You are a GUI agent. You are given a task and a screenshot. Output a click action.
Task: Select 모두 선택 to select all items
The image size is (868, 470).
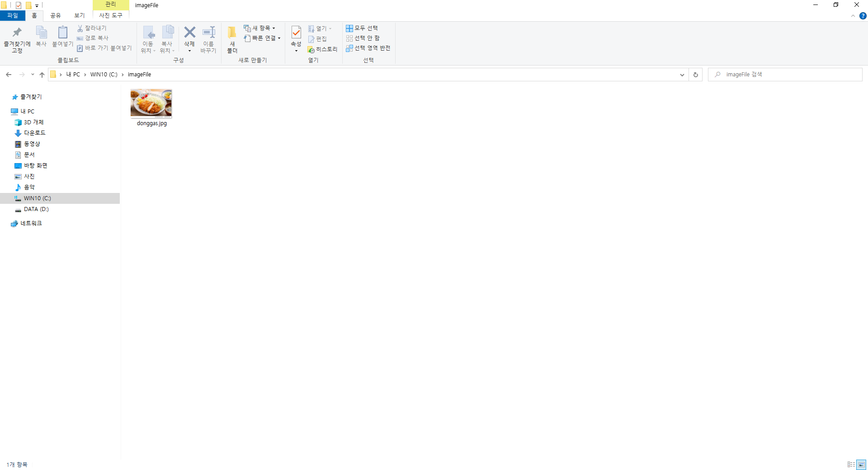[x=364, y=28]
